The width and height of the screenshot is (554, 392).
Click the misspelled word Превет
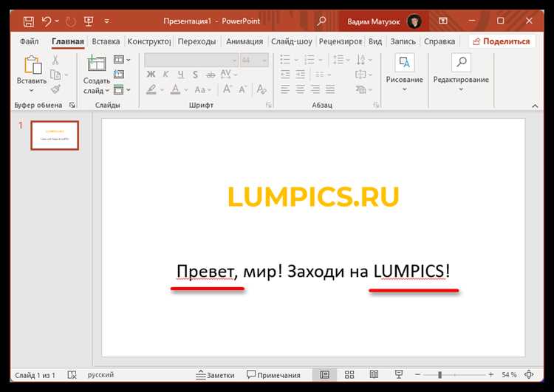click(205, 271)
